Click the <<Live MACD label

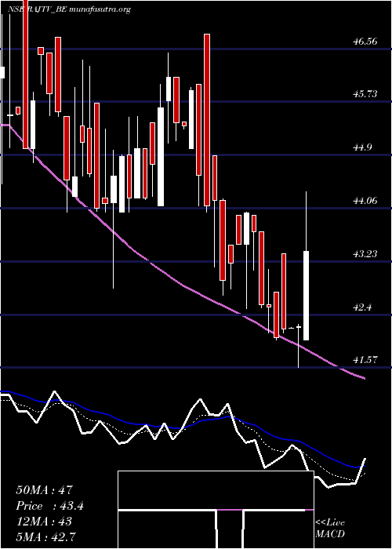[330, 529]
